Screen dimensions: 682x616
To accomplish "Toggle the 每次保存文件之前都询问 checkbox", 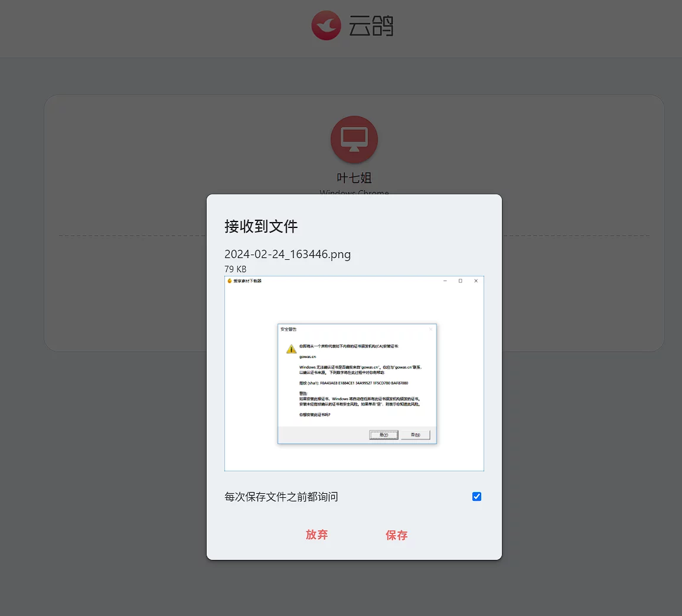I will tap(477, 497).
